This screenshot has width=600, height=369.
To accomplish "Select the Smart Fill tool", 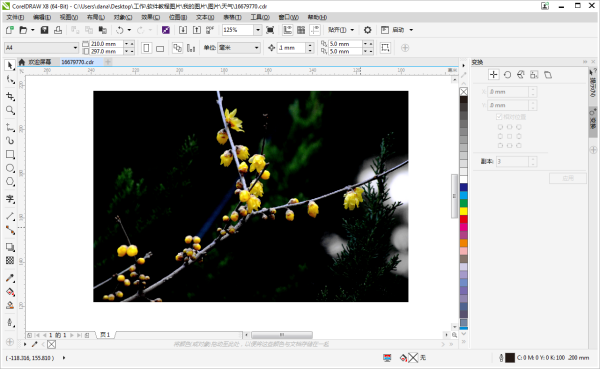I will click(10, 306).
